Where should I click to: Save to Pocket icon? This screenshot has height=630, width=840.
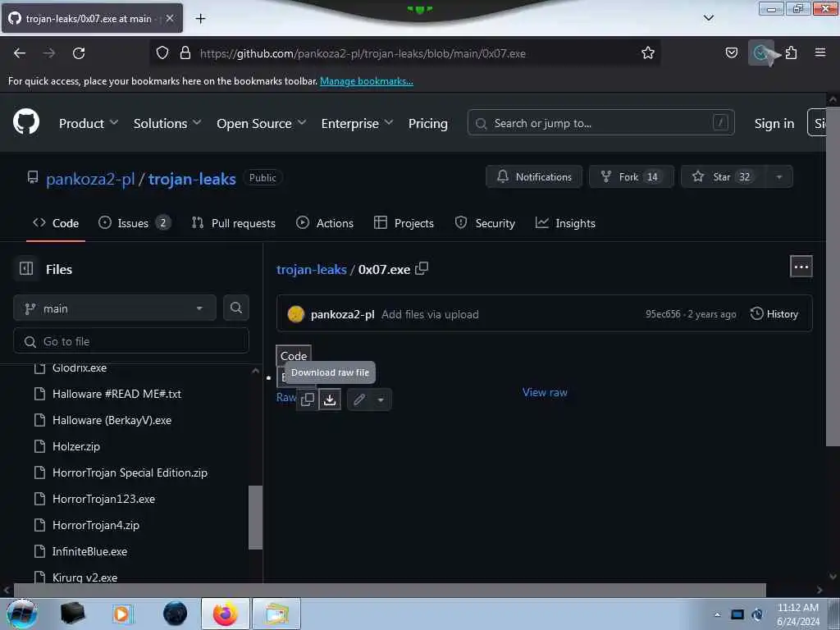point(731,52)
